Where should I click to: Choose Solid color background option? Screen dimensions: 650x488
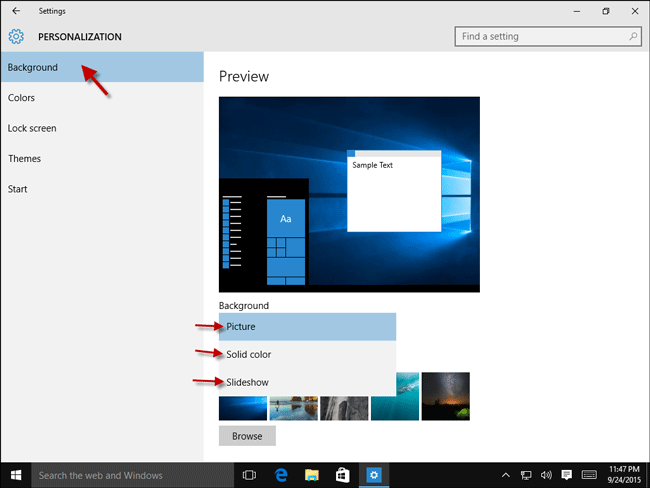307,354
